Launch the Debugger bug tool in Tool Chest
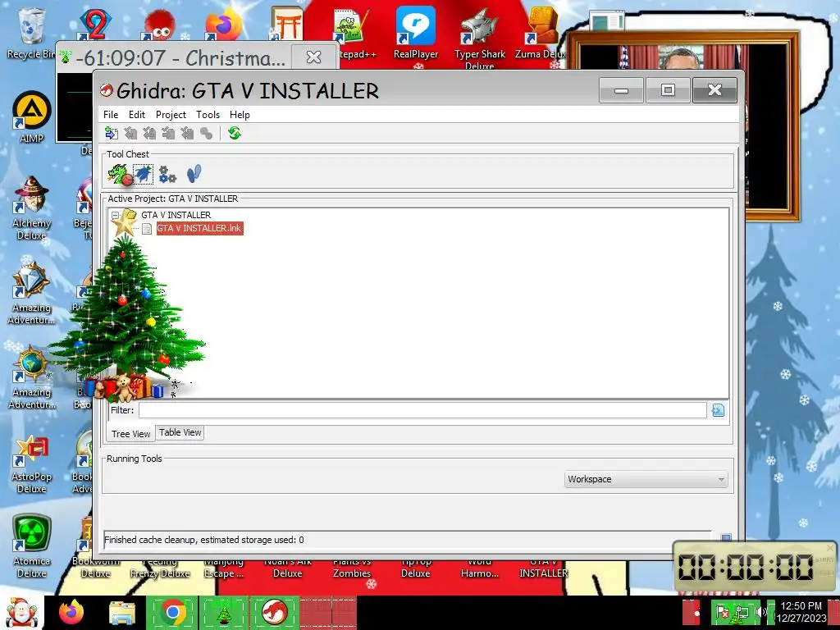Screen dimensions: 840x630 point(143,174)
